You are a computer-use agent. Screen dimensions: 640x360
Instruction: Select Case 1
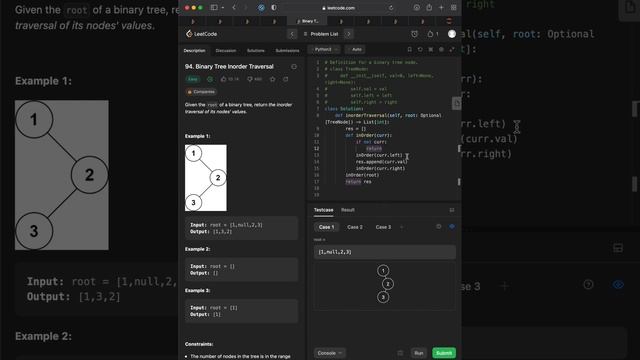tap(326, 227)
